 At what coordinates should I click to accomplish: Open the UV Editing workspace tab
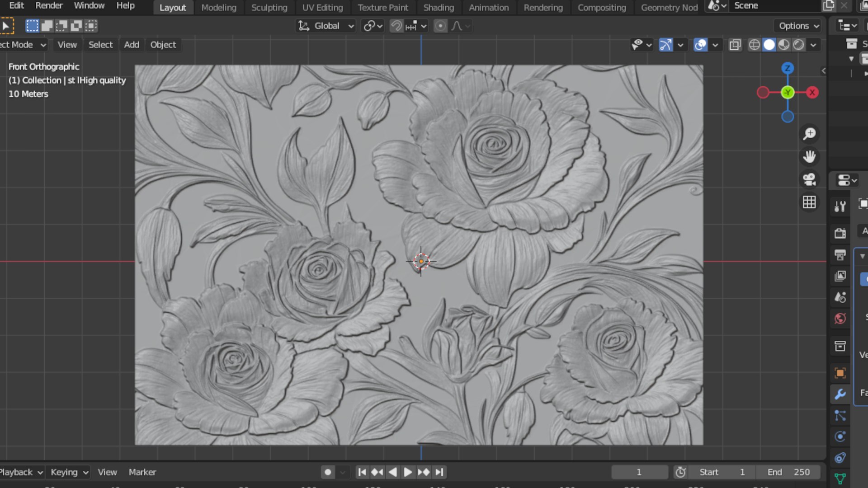(x=322, y=7)
